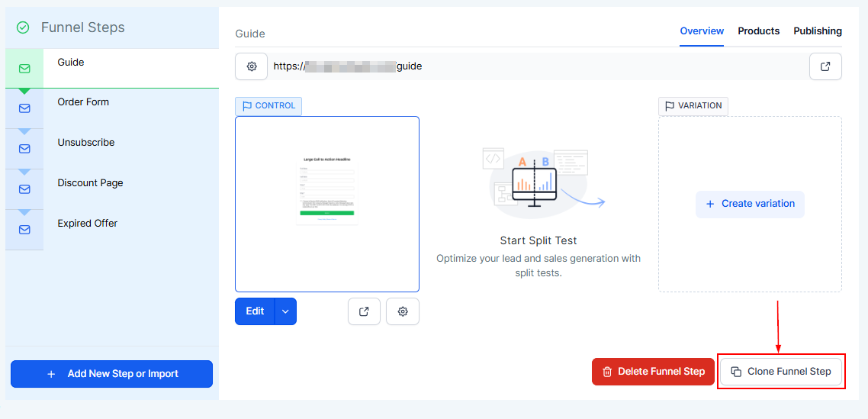Image resolution: width=868 pixels, height=419 pixels.
Task: Click the Discount Page envelope icon
Action: pyautogui.click(x=24, y=189)
